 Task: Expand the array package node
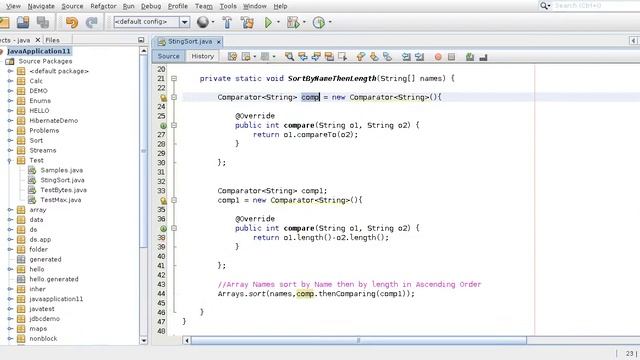point(10,210)
